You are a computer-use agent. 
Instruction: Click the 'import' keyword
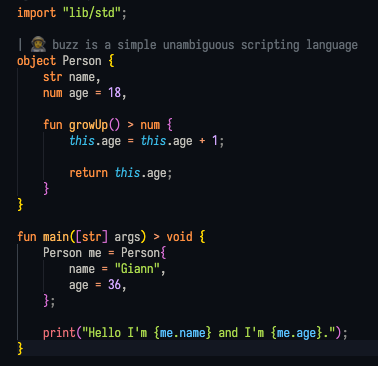click(x=36, y=13)
